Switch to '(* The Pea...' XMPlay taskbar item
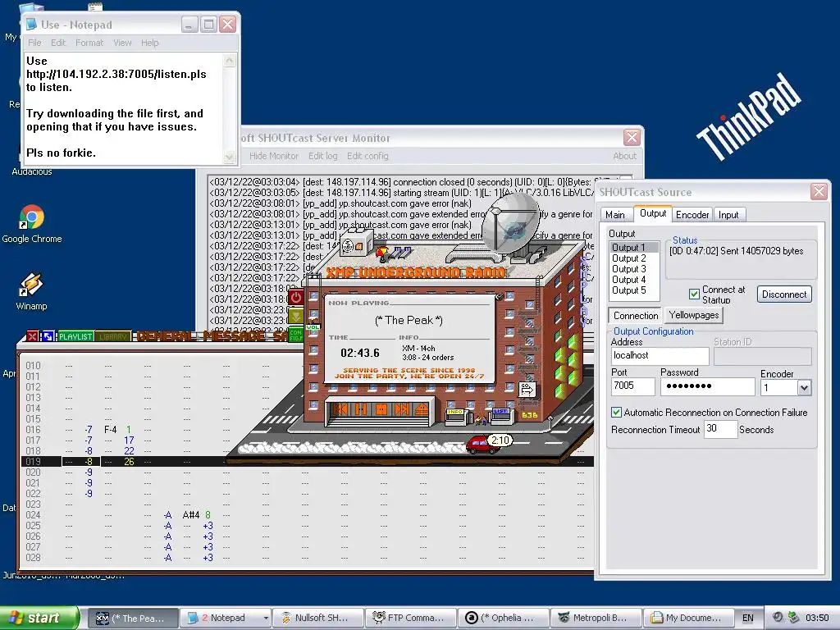Image resolution: width=840 pixels, height=630 pixels. pos(133,618)
